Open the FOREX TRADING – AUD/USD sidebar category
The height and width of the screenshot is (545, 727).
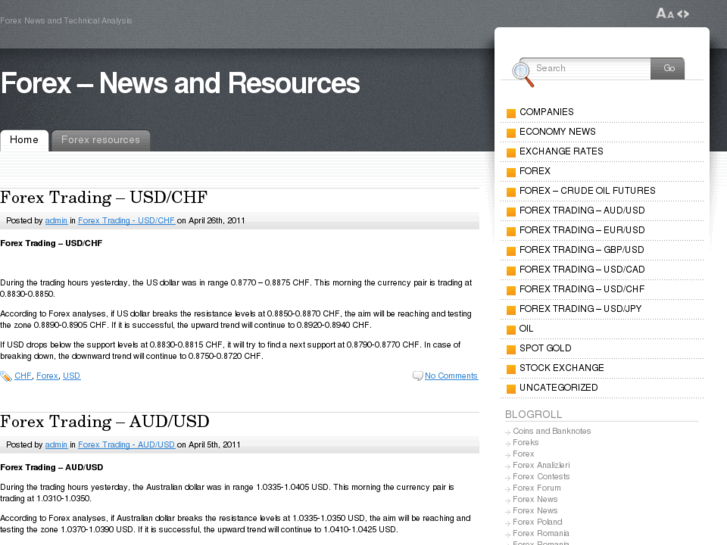tap(582, 211)
